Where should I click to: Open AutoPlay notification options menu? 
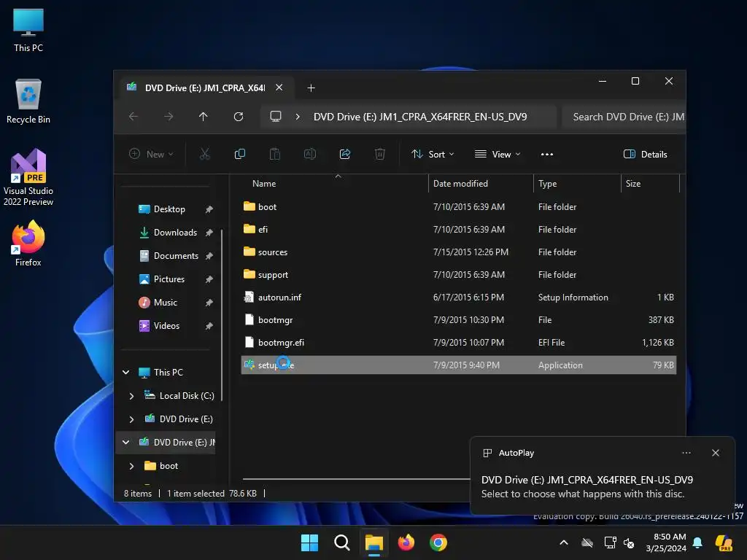[686, 453]
